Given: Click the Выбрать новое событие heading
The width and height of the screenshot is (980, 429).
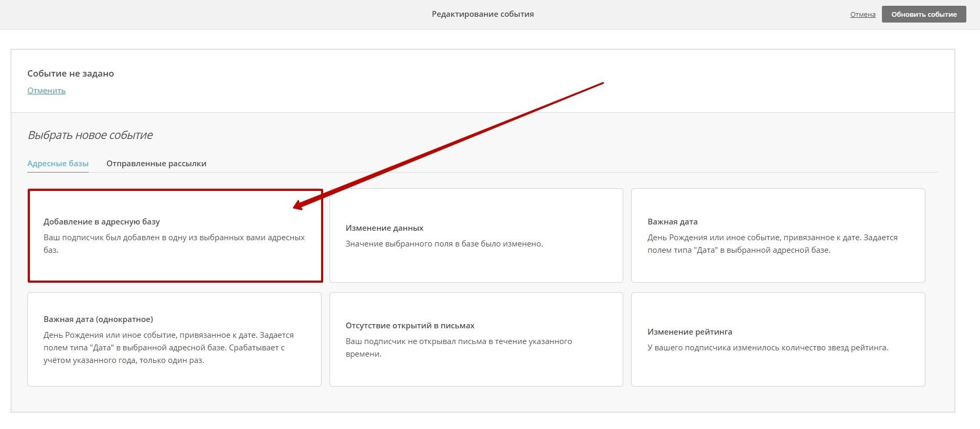Looking at the screenshot, I should pos(90,135).
